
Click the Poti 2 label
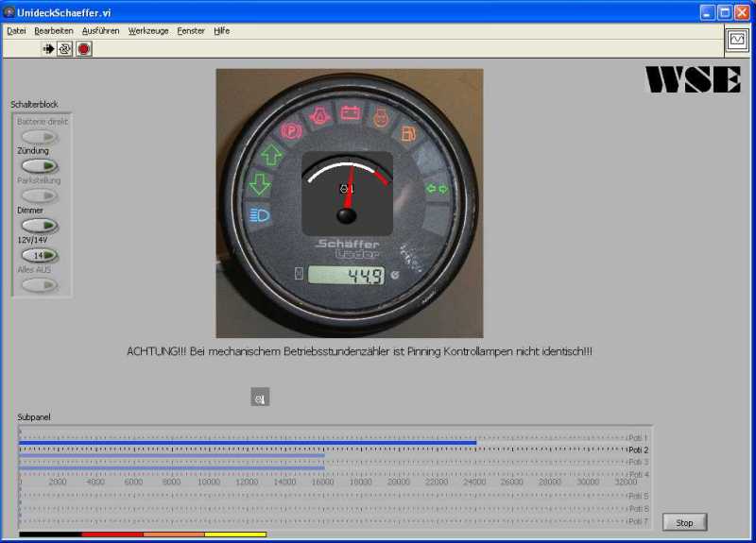click(x=639, y=450)
